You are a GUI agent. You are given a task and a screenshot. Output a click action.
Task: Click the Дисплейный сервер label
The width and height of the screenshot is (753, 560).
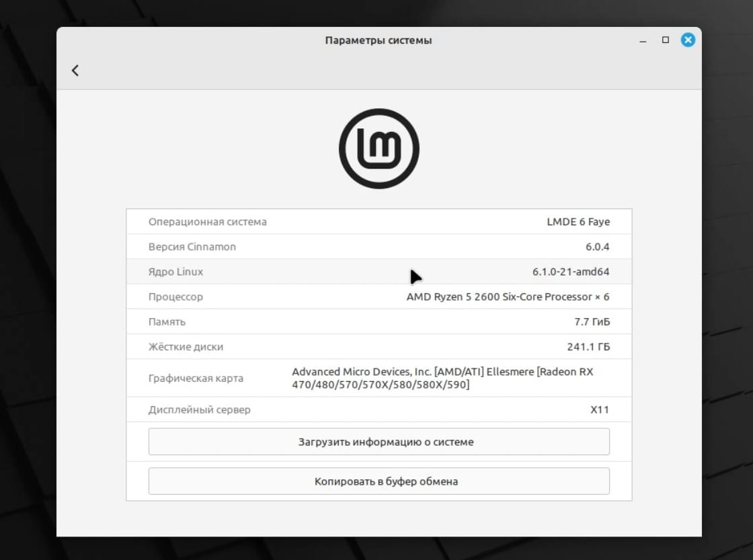click(199, 409)
